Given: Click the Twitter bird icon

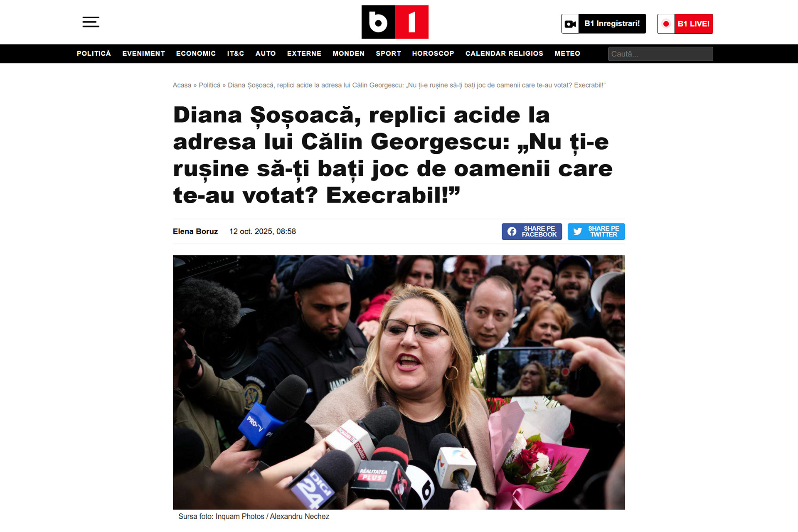Looking at the screenshot, I should click(578, 232).
